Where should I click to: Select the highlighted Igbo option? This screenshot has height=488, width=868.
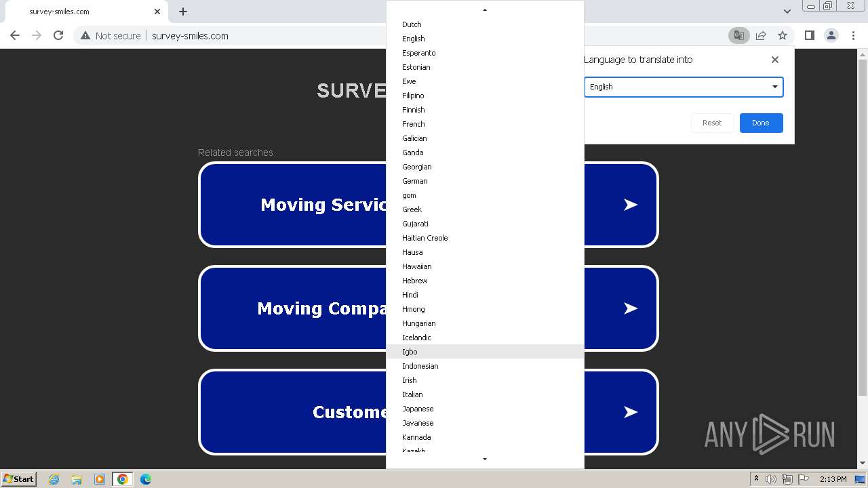coord(485,352)
